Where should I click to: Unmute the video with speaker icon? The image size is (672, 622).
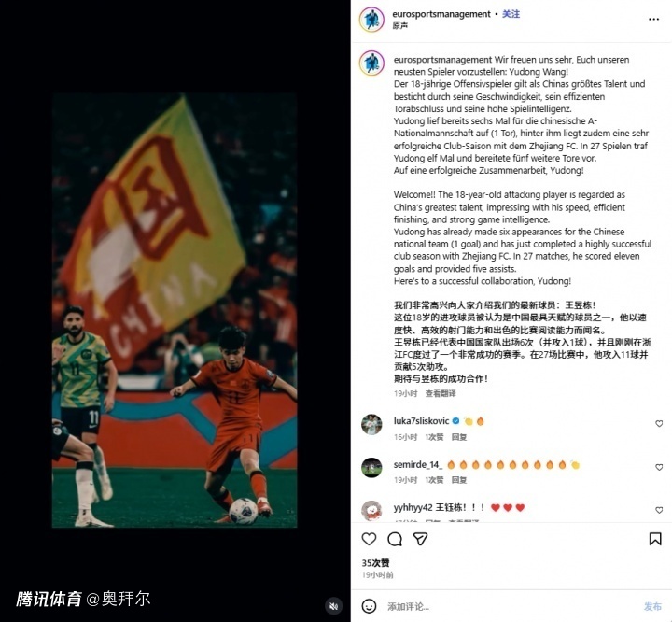pos(333,606)
